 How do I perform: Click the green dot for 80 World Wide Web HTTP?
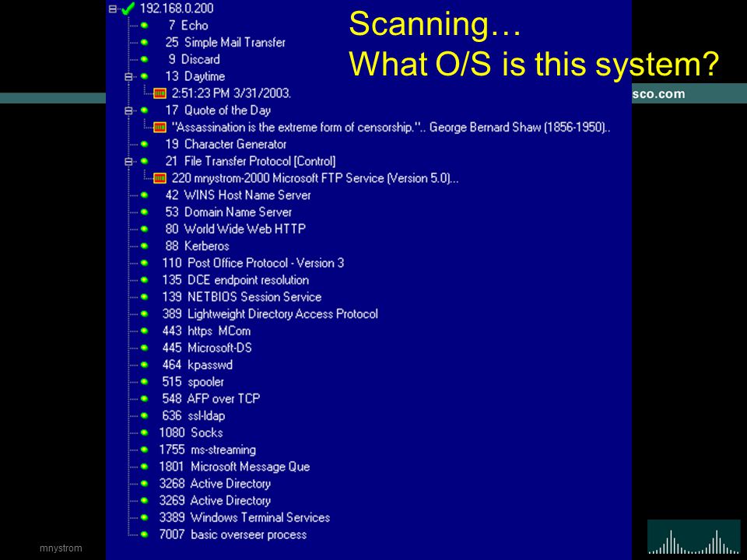[x=145, y=229]
